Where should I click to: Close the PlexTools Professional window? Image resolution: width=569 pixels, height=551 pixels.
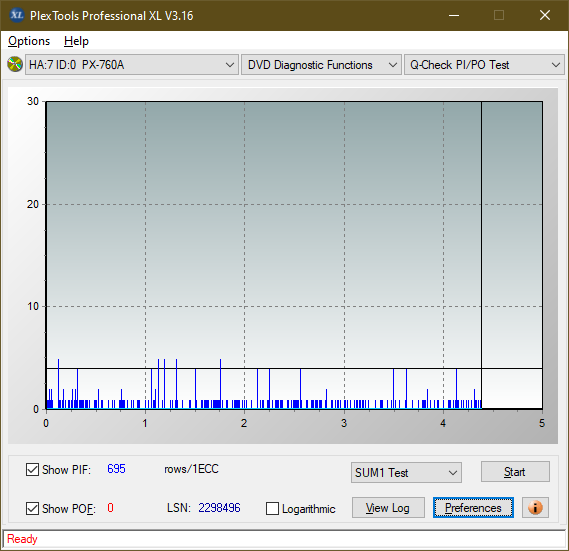[545, 15]
